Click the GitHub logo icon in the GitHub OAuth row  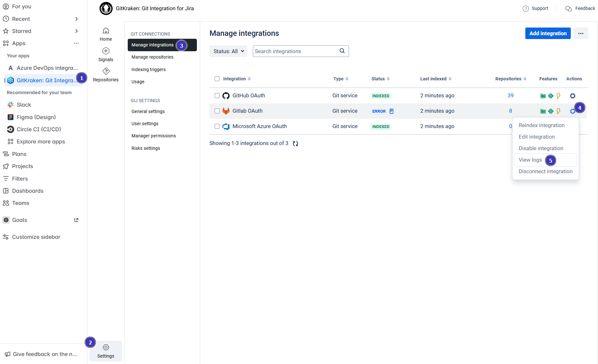226,96
